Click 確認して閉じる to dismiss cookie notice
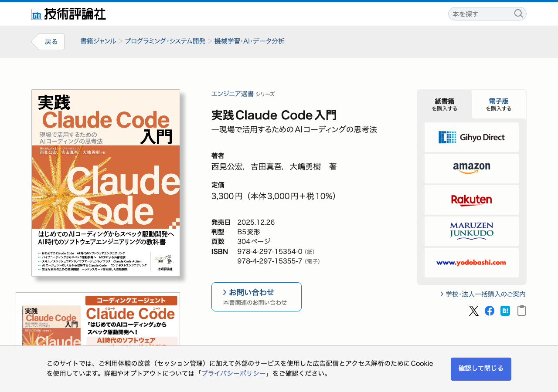The height and width of the screenshot is (392, 558). coord(481,369)
